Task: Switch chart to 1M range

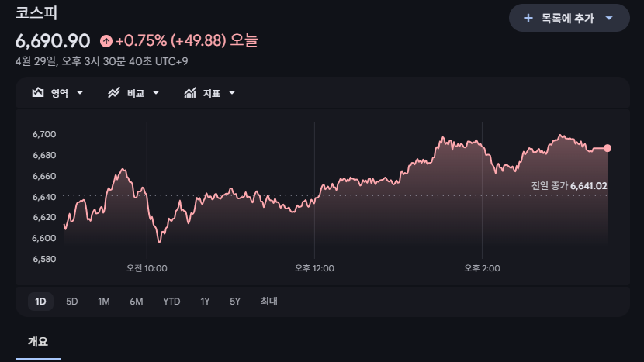Action: click(x=104, y=302)
